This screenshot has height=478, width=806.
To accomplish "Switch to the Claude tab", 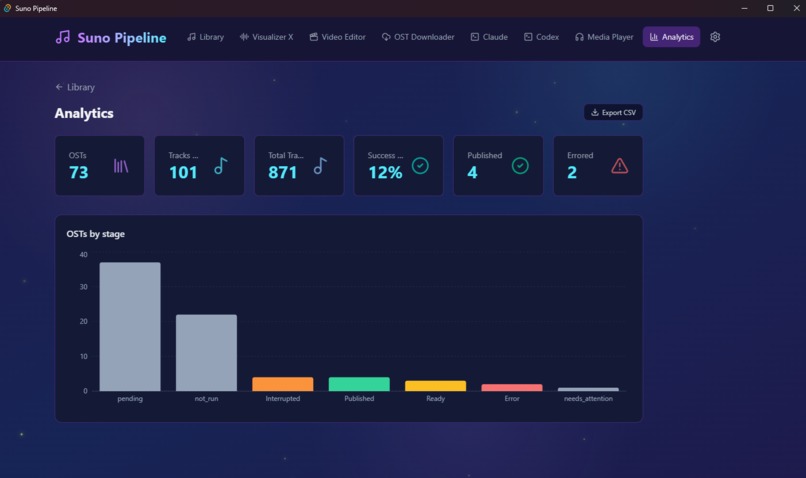I will (489, 37).
